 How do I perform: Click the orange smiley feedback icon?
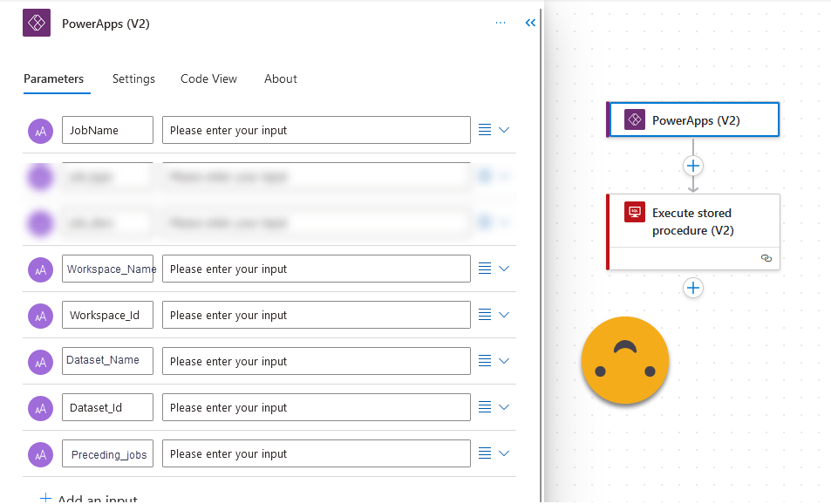625,360
